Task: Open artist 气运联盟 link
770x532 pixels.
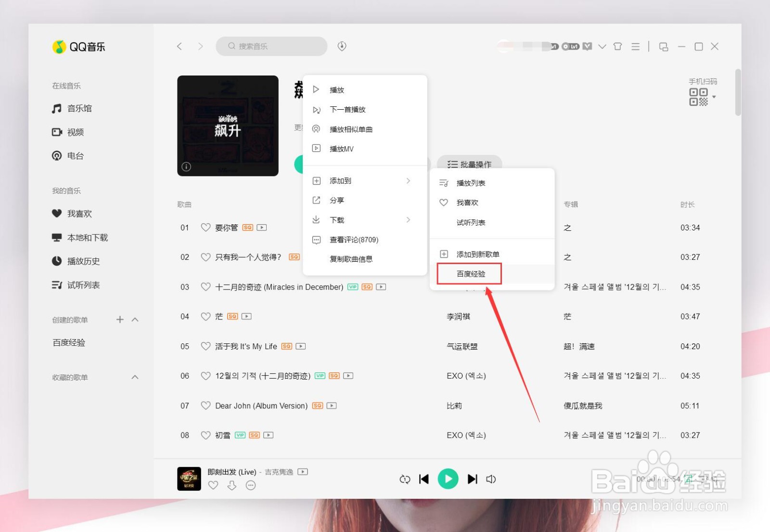Action: tap(462, 346)
